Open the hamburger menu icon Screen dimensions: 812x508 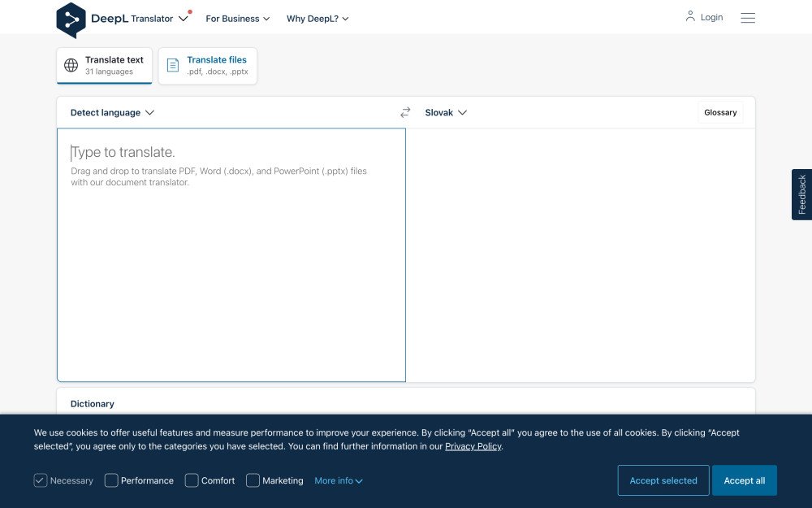click(748, 18)
